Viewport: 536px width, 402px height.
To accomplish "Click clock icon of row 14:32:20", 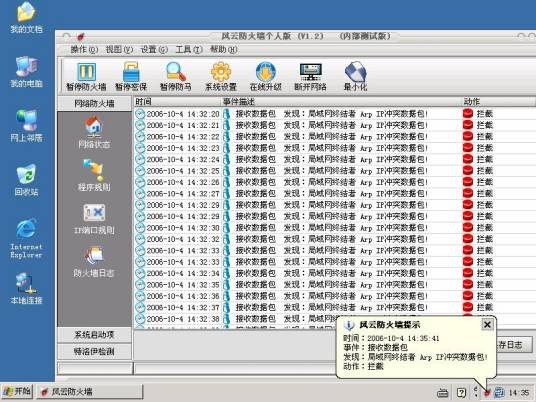I will pyautogui.click(x=140, y=114).
